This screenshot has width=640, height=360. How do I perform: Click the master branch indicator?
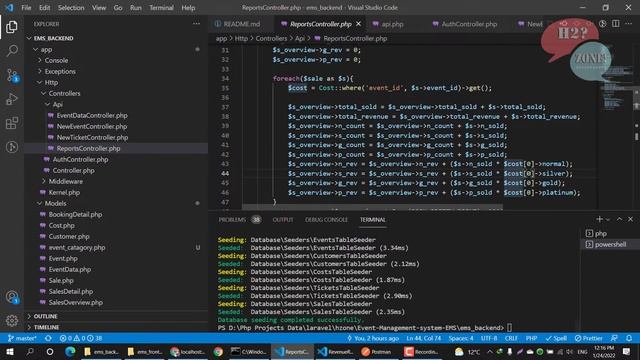[22, 338]
